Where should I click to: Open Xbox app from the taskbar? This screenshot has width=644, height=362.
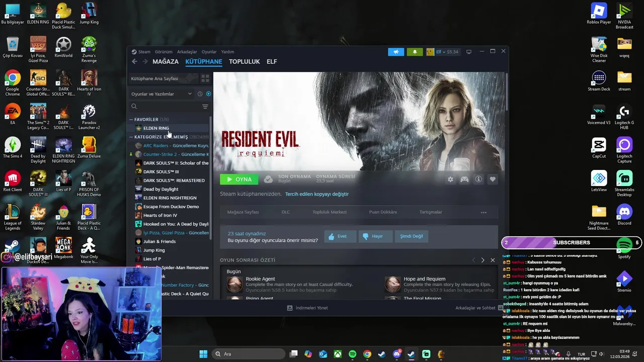click(338, 354)
